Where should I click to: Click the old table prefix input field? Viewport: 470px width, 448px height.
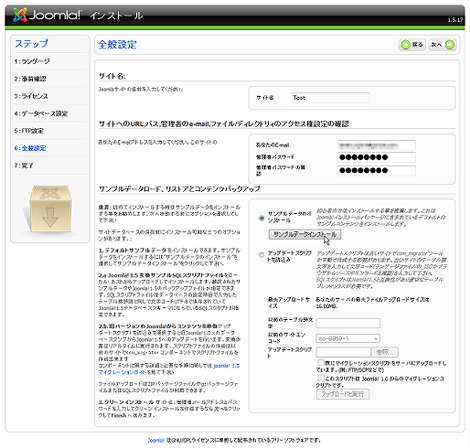click(348, 323)
